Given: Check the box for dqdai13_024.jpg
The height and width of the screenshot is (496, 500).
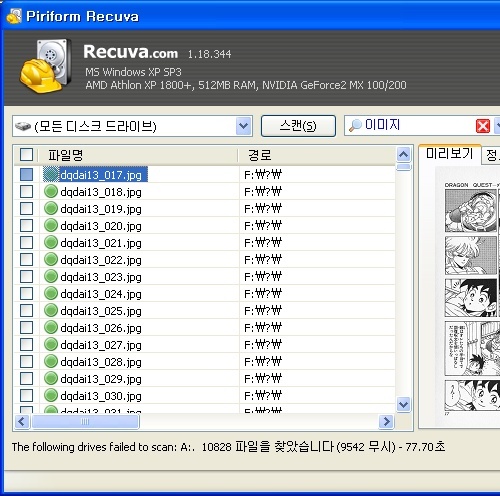Looking at the screenshot, I should point(26,294).
